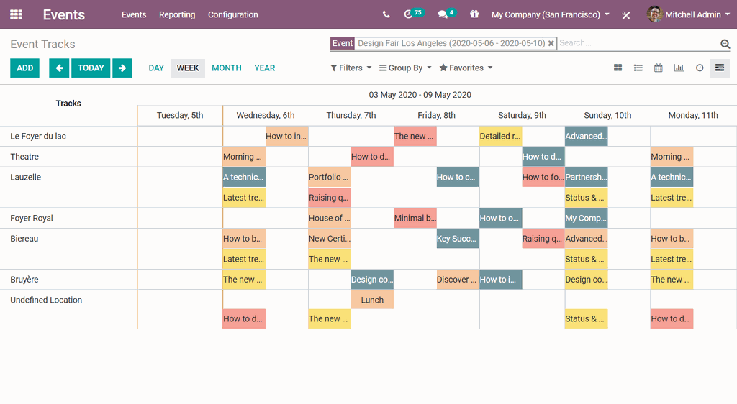The height and width of the screenshot is (404, 737).
Task: Click the phone call icon
Action: point(386,15)
